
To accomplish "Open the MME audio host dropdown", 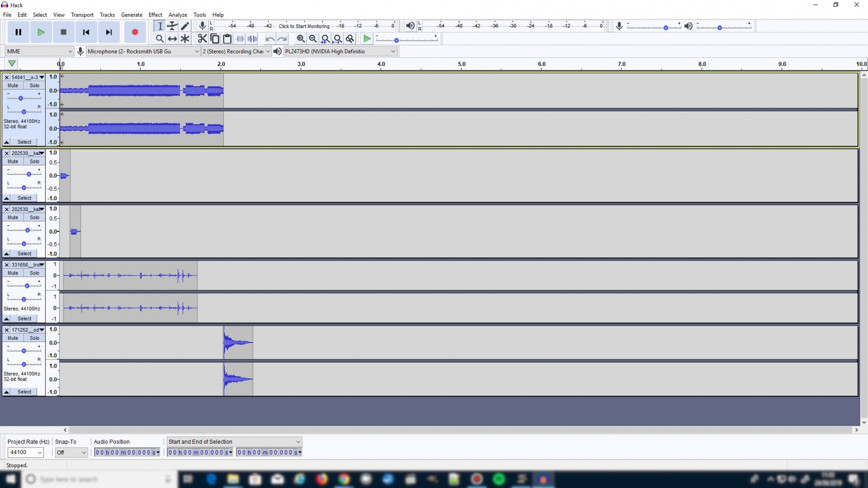I will coord(40,51).
